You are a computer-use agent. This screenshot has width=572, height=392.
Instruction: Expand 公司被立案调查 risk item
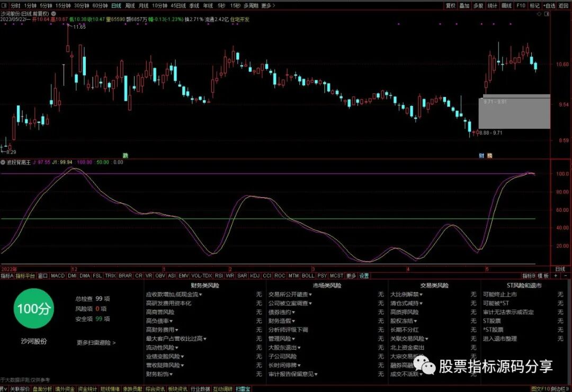pos(290,303)
